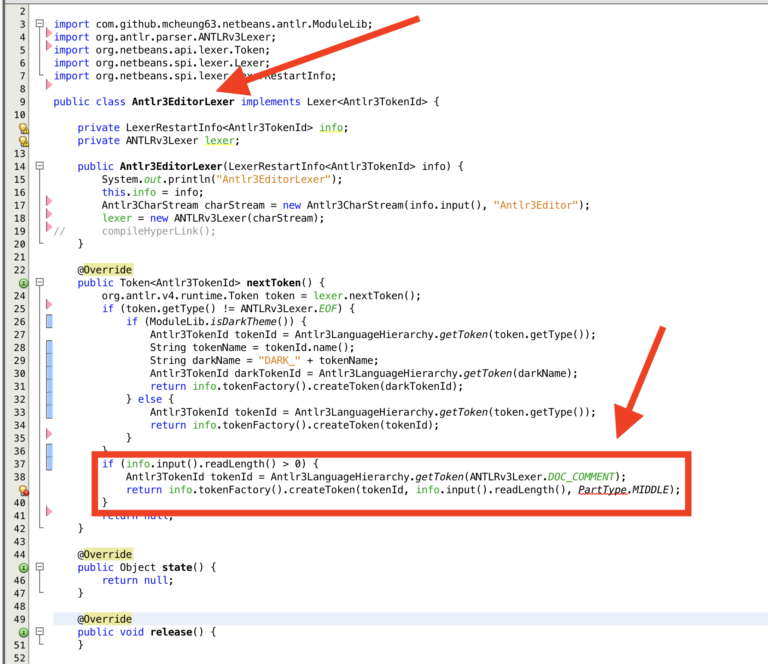The width and height of the screenshot is (768, 664).
Task: Click the underlined PartType error text
Action: [602, 490]
